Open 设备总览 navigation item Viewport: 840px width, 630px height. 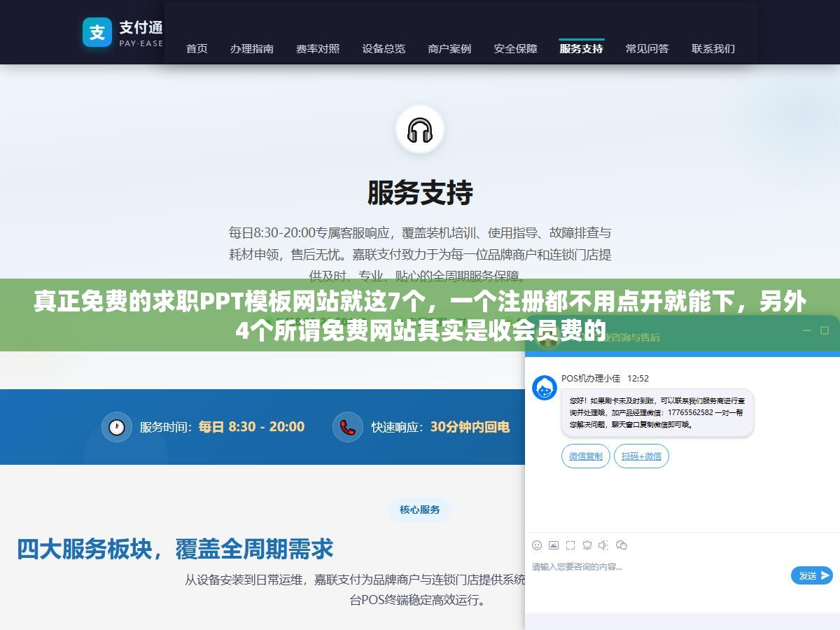click(x=384, y=48)
